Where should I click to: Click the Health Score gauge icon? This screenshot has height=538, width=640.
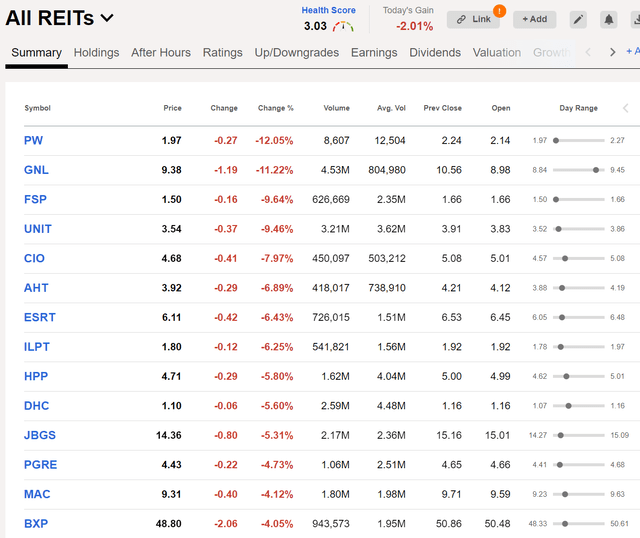[x=343, y=27]
